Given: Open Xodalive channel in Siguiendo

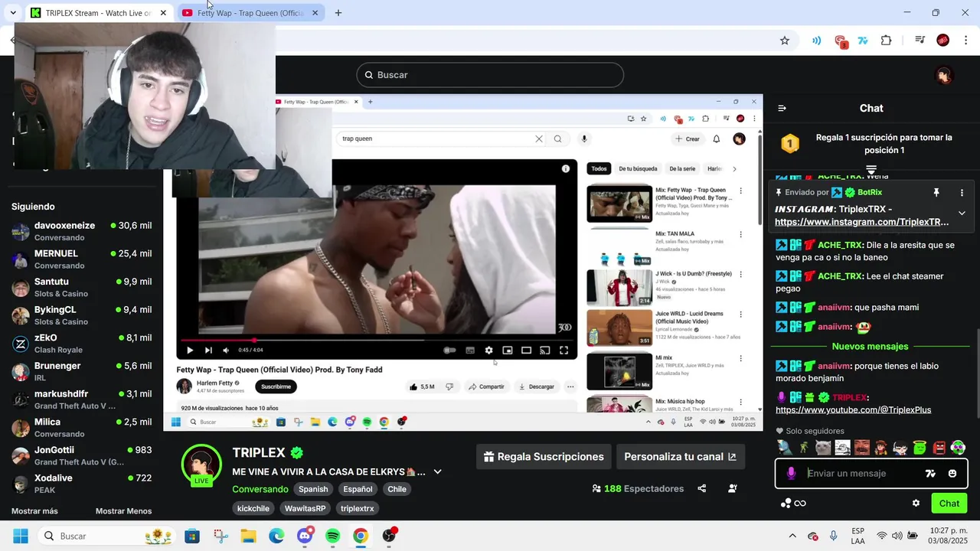Looking at the screenshot, I should 81,484.
